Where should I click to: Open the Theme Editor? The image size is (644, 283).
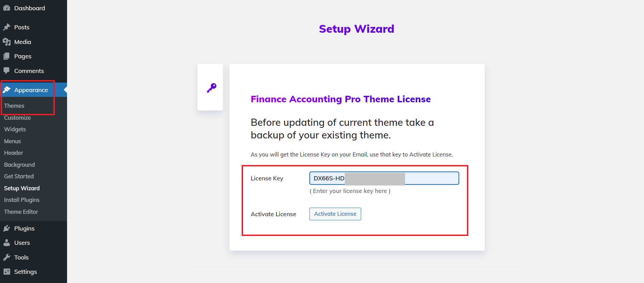[x=21, y=211]
